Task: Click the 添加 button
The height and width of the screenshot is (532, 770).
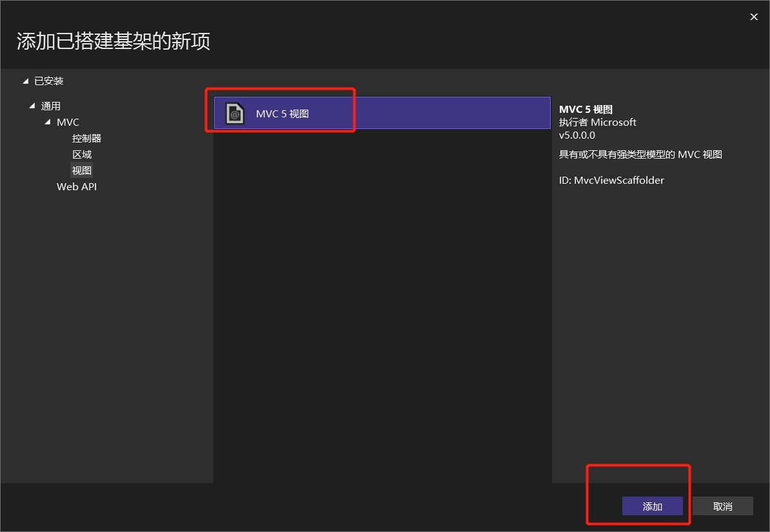Action: (652, 506)
